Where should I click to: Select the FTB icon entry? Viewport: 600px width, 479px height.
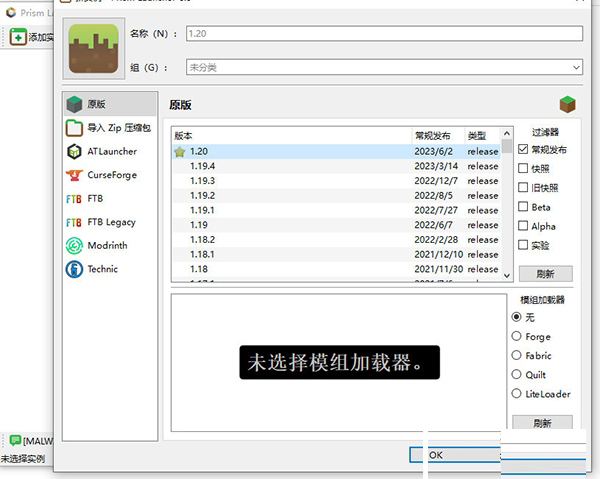click(x=74, y=199)
